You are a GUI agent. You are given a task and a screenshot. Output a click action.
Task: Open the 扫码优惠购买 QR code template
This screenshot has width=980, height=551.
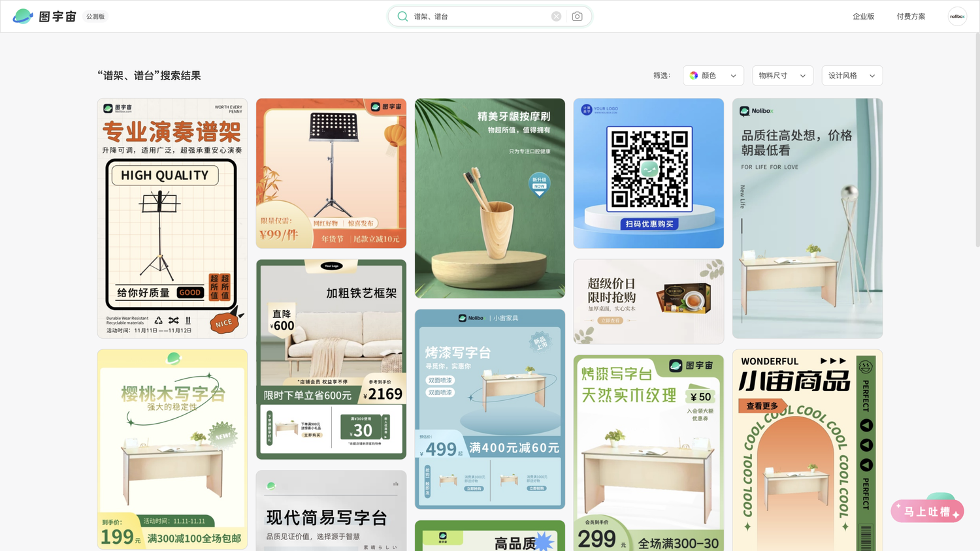pos(649,173)
